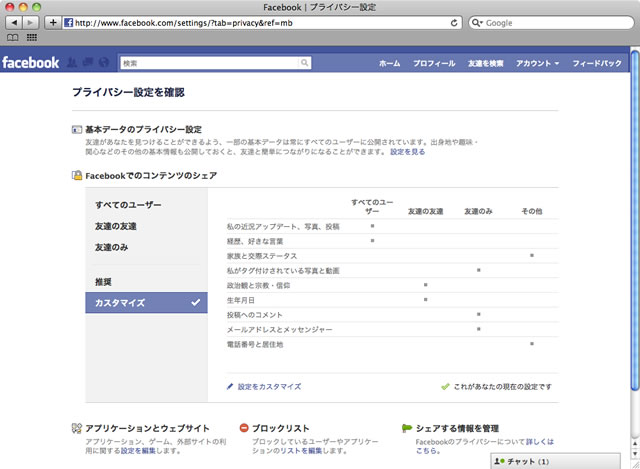This screenshot has width=640, height=469.
Task: Click the 設定をカスタマイズ link
Action: [x=269, y=387]
